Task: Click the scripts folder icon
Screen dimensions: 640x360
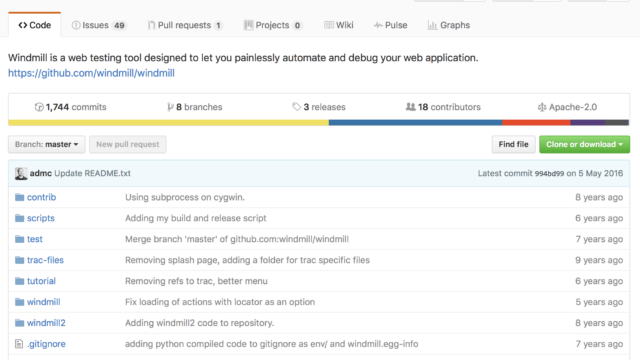Action: point(20,218)
